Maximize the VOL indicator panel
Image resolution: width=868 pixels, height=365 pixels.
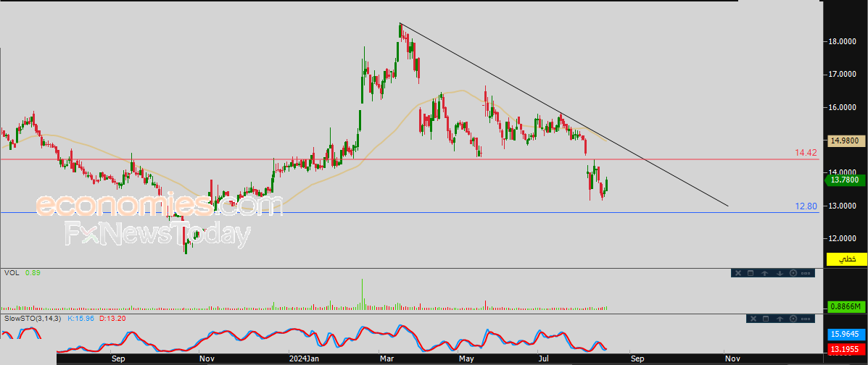tap(751, 272)
